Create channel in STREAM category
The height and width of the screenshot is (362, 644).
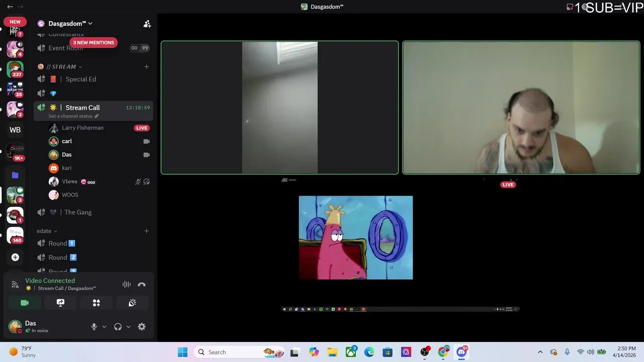point(146,67)
